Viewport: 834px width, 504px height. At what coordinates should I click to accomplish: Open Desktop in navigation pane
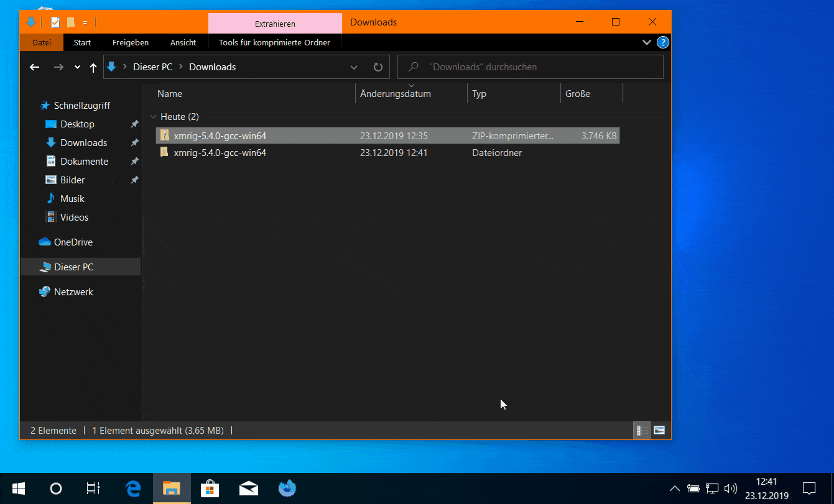click(x=77, y=124)
